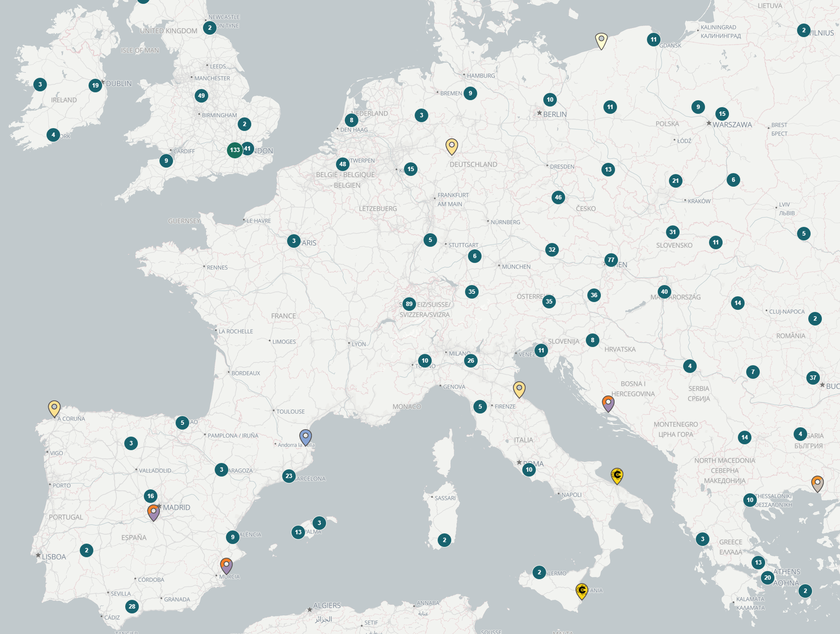
Task: Open the 48 cluster near Antwerpen
Action: tap(342, 165)
